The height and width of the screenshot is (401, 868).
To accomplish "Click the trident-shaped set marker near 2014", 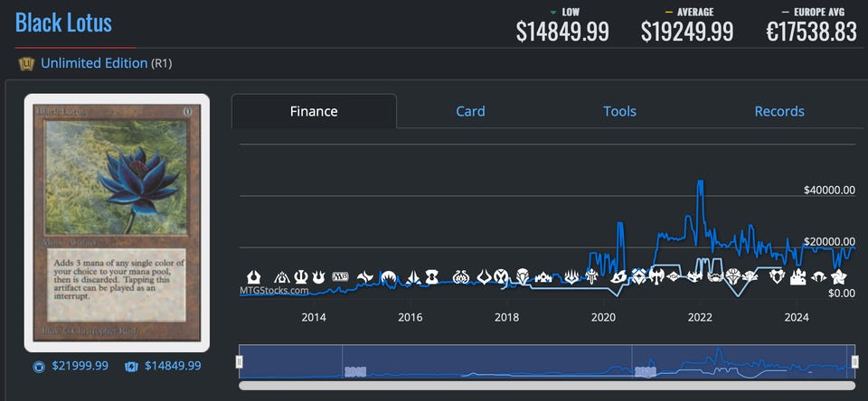I will (301, 276).
